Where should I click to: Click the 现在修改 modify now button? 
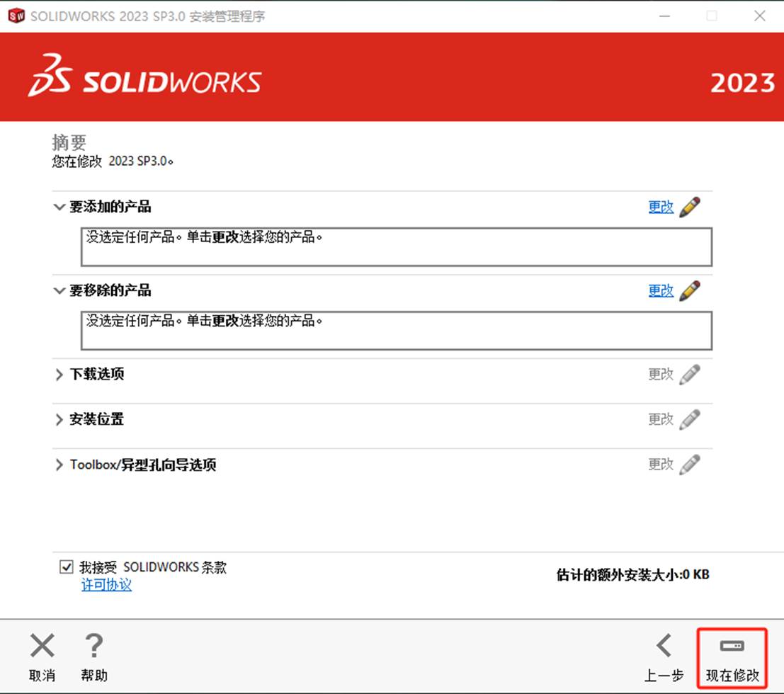732,658
